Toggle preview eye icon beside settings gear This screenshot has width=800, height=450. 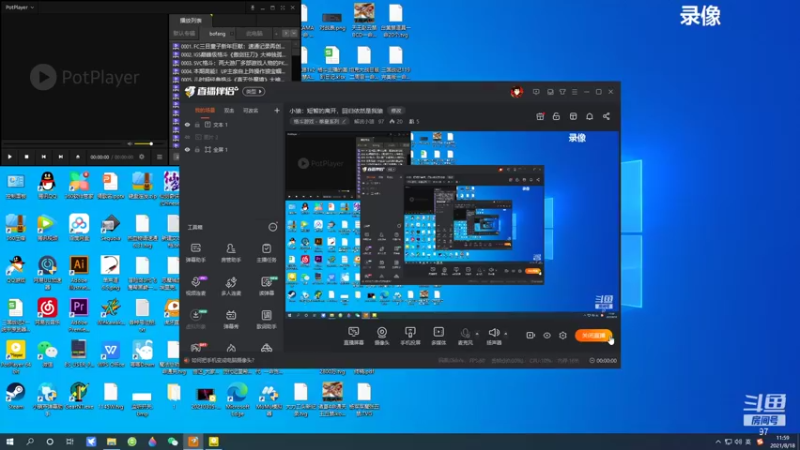click(547, 335)
